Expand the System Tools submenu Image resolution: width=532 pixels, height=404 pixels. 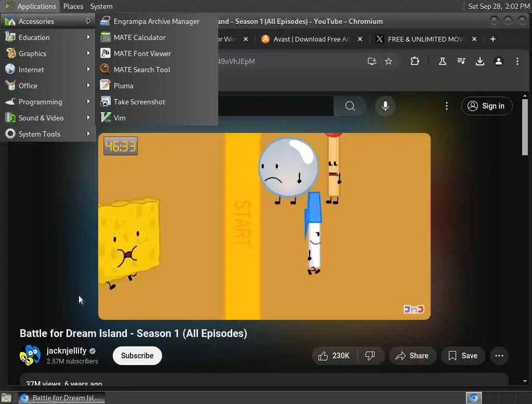48,134
